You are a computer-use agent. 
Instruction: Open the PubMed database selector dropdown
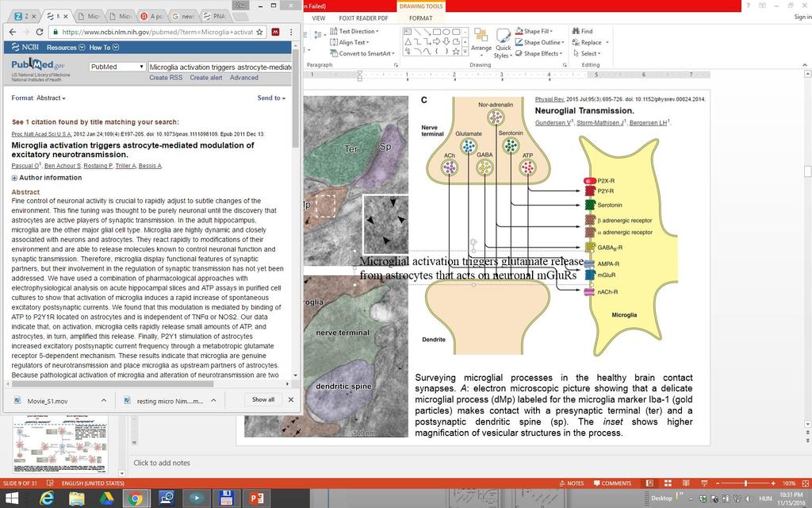[x=117, y=67]
